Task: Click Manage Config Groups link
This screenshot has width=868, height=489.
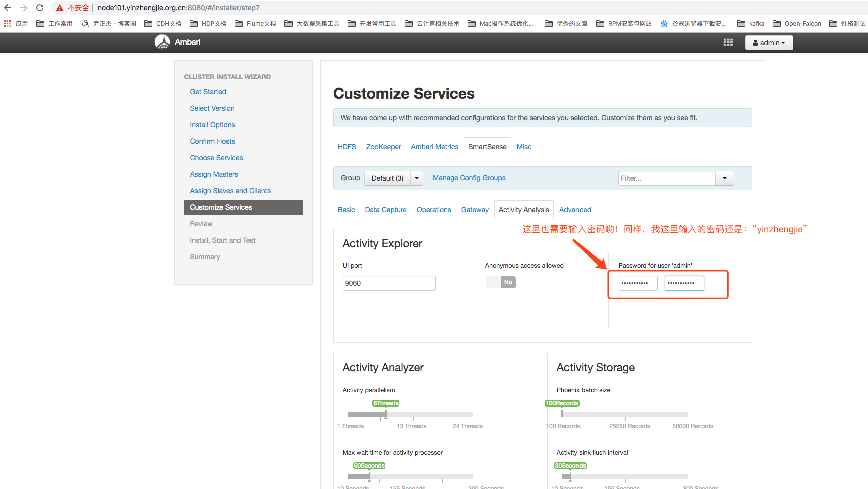Action: (x=469, y=178)
